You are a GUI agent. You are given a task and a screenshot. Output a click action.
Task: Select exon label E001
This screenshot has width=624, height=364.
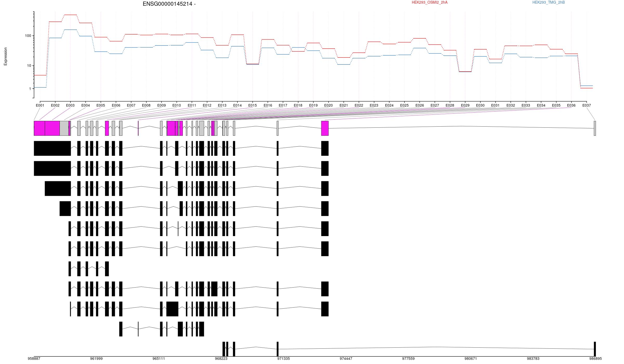point(40,106)
